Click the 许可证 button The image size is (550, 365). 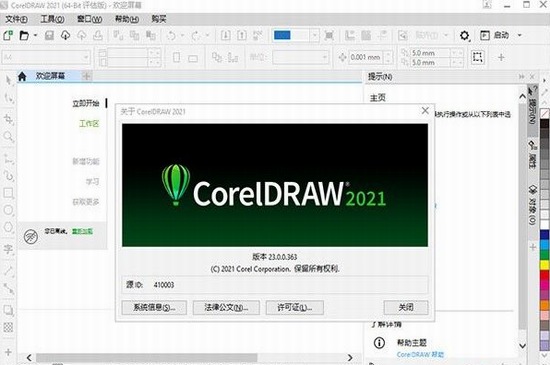tap(295, 307)
